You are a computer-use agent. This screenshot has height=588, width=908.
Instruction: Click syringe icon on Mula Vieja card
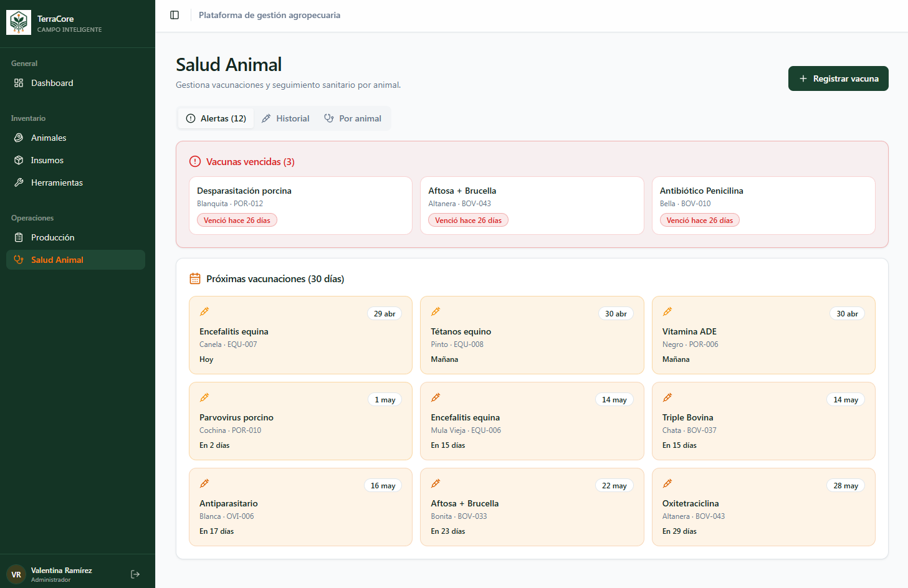coord(436,397)
